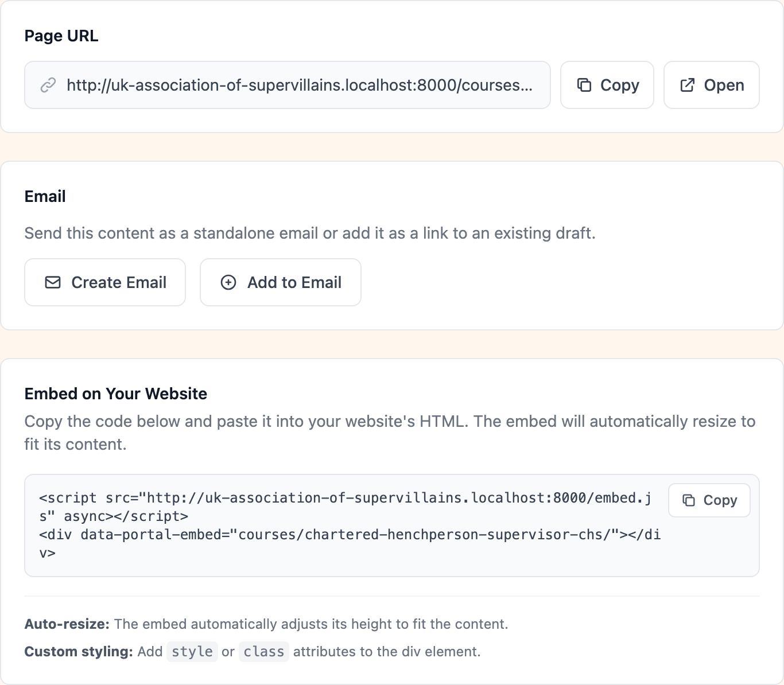This screenshot has height=685, width=784.
Task: Select the page URL input field
Action: (x=288, y=85)
